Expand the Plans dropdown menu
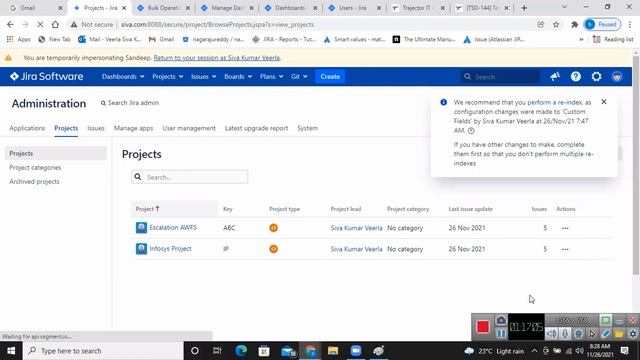This screenshot has width=640, height=360. coord(271,76)
